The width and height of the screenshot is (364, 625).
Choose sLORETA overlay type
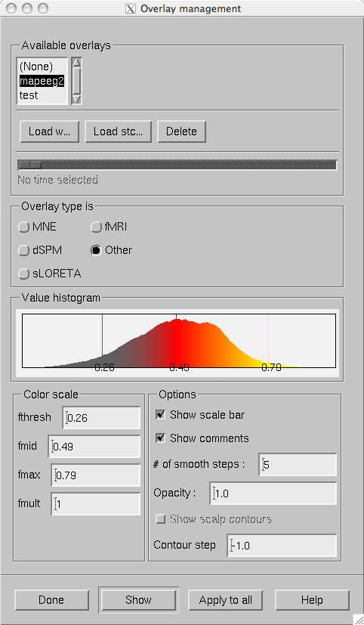pyautogui.click(x=24, y=274)
